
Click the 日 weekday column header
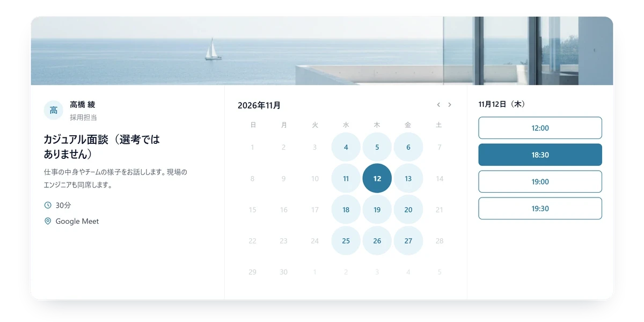(x=253, y=125)
